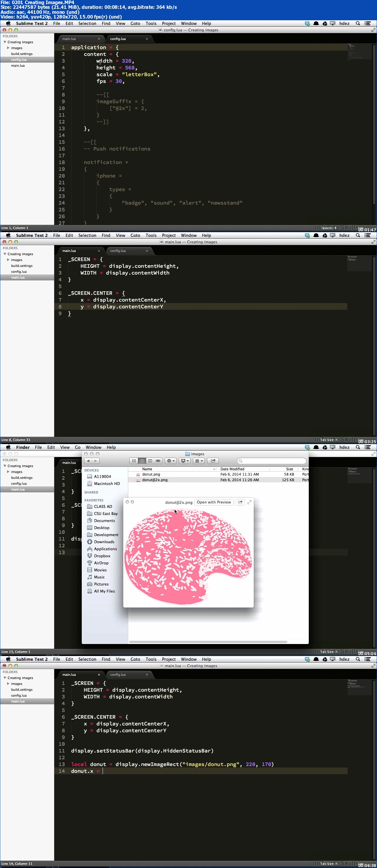Screen dimensions: 377x868
Task: Click the Share button in Finder toolbar
Action: (x=213, y=461)
